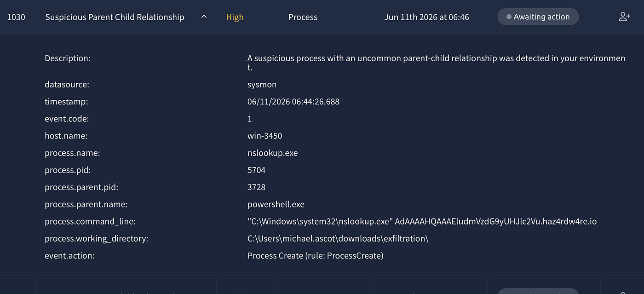
Task: Click process name value nslookup.exe
Action: tap(272, 153)
